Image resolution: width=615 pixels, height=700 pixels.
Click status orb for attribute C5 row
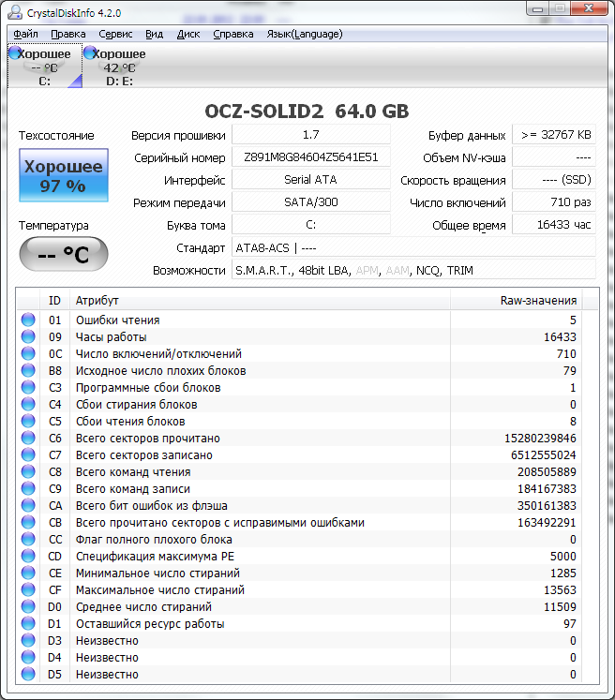pyautogui.click(x=28, y=421)
